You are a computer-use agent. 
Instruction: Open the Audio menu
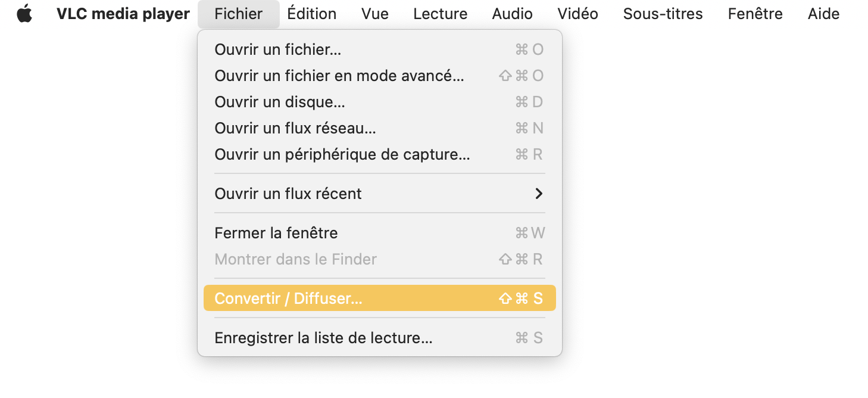pyautogui.click(x=512, y=14)
